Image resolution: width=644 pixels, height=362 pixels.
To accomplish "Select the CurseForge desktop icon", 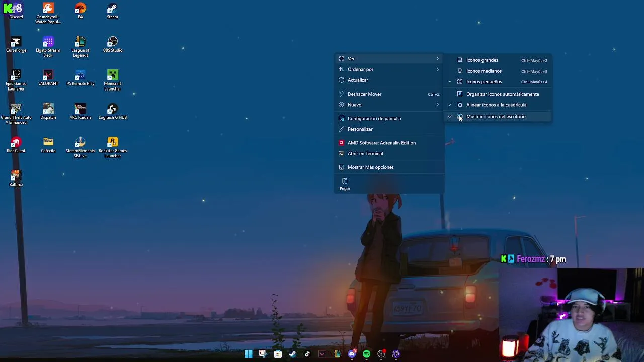I will point(16,45).
